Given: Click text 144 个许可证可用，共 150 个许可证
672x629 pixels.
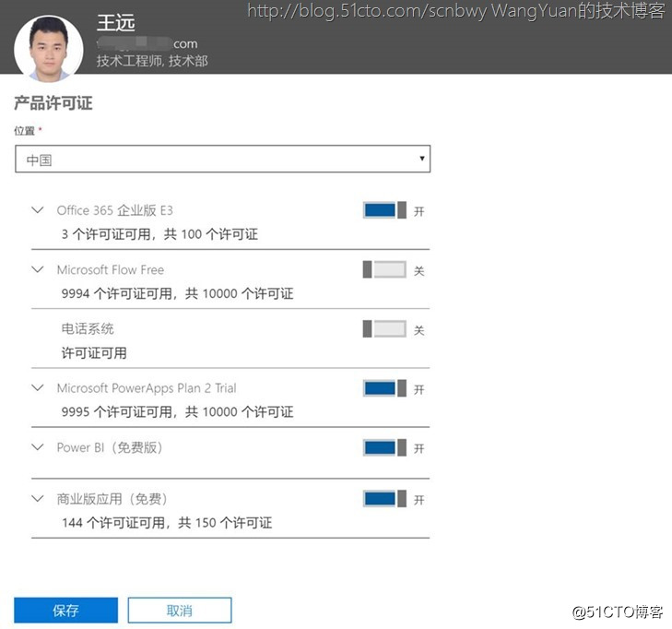Looking at the screenshot, I should (167, 523).
